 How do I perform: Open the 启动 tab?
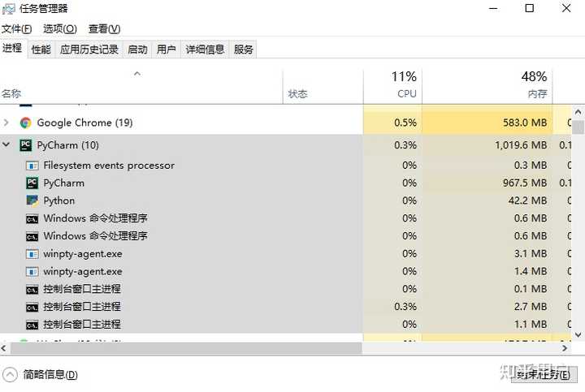pyautogui.click(x=137, y=50)
